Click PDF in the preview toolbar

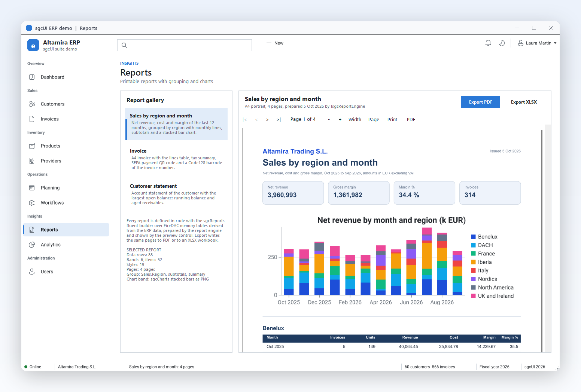pos(411,120)
